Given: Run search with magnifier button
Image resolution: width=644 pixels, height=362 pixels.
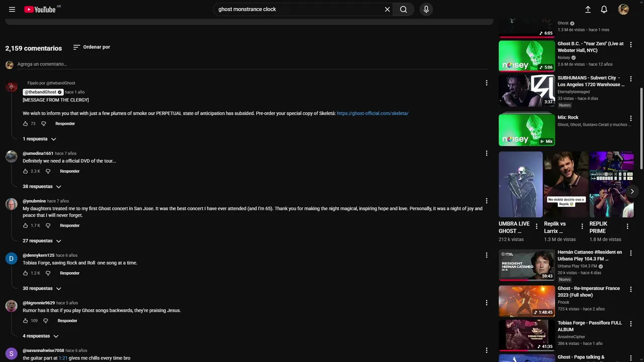Looking at the screenshot, I should pyautogui.click(x=404, y=9).
